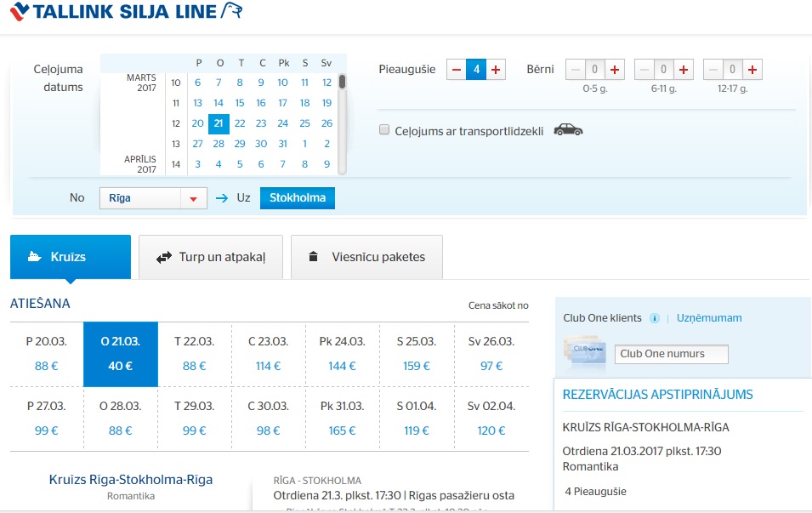The width and height of the screenshot is (812, 513).
Task: Enable Ceļojums ar transportlīdzekli checkbox
Action: [x=384, y=129]
